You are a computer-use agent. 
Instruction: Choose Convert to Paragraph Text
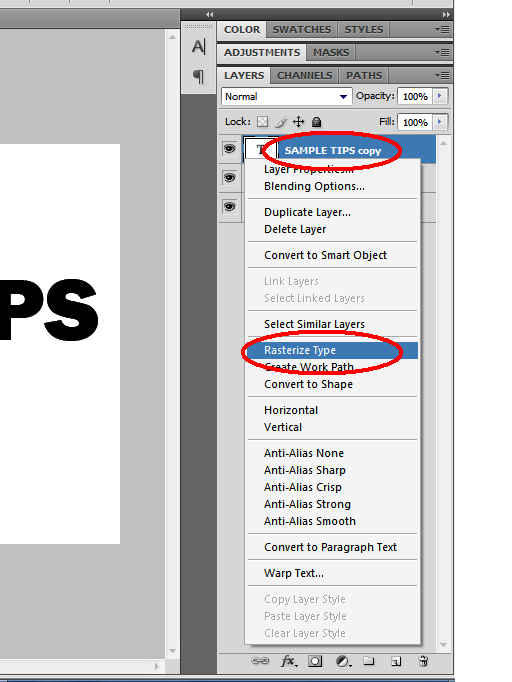point(331,547)
